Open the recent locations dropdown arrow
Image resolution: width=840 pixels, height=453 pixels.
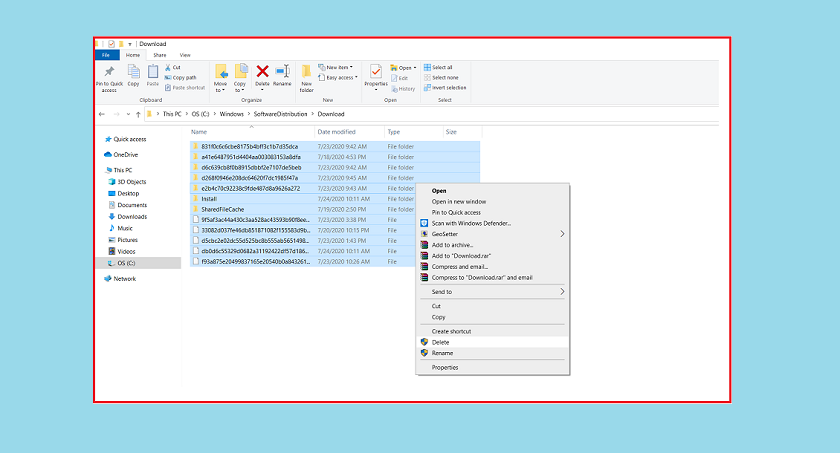(128, 114)
